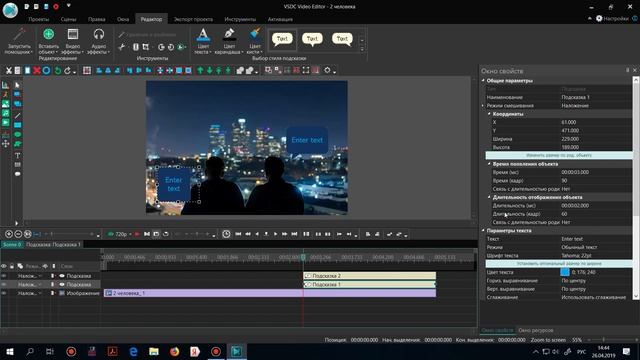Click the clock icon on playback bar
The width and height of the screenshot is (640, 360).
[226, 234]
